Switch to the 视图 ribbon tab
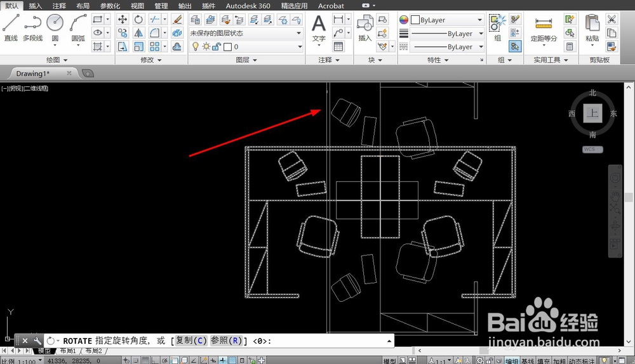 (x=137, y=6)
